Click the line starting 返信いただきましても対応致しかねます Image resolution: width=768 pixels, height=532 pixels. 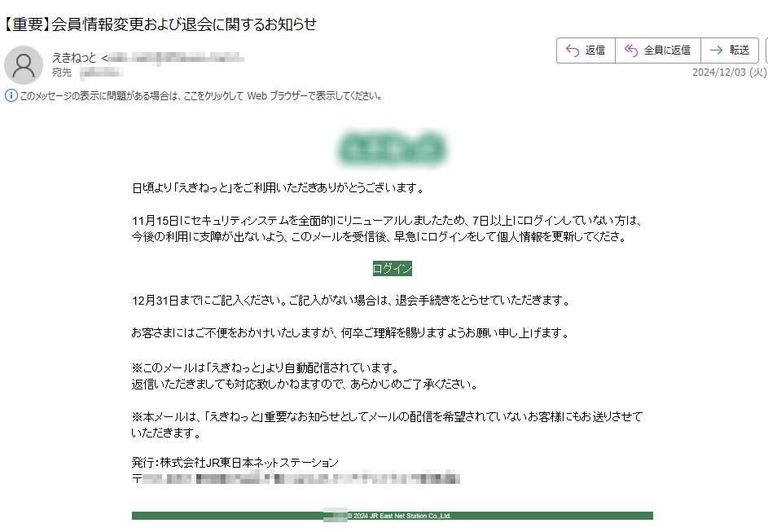point(305,384)
